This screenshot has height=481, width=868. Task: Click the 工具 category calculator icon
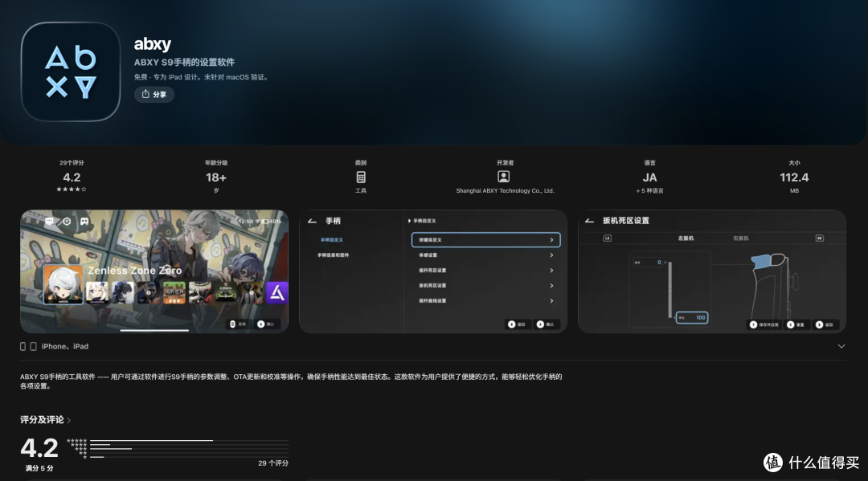[361, 177]
